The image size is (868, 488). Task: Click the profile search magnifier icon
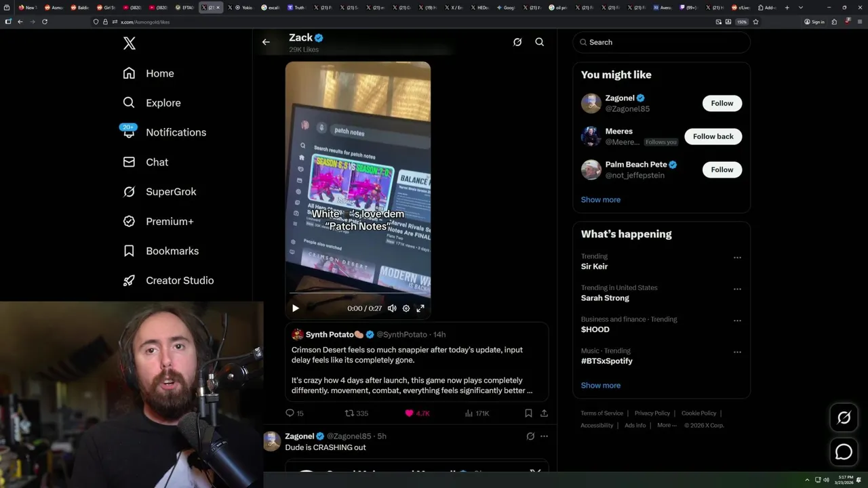click(540, 42)
